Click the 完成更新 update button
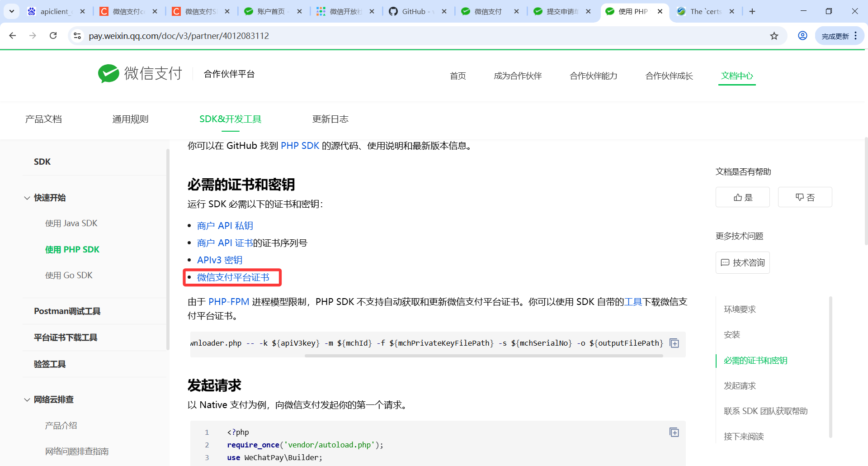The width and height of the screenshot is (868, 466). [x=840, y=36]
